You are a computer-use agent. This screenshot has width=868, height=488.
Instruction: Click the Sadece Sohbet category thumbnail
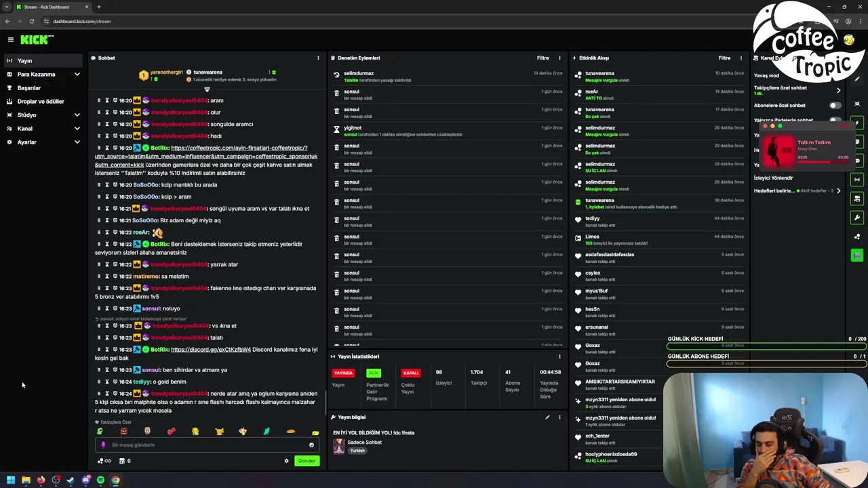[x=338, y=446]
